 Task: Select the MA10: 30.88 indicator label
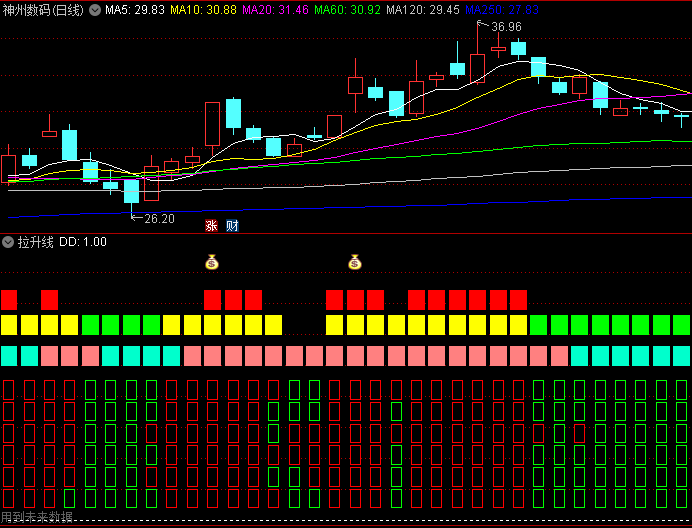(203, 10)
